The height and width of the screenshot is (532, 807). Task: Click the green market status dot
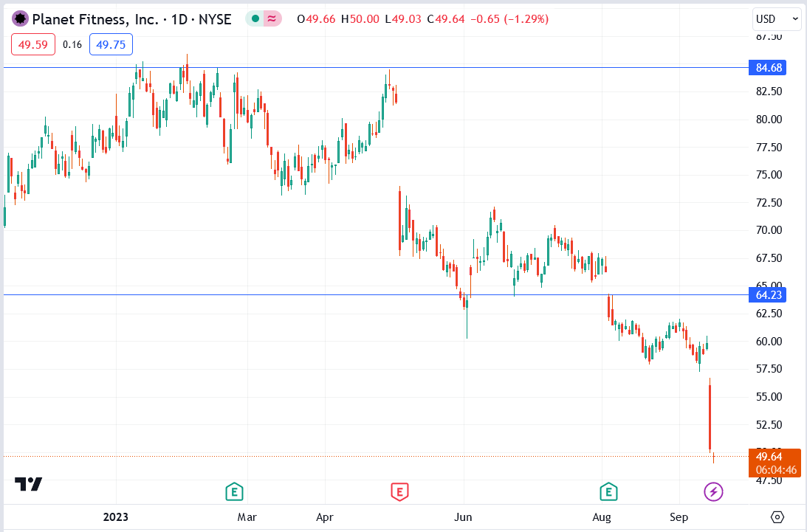pyautogui.click(x=255, y=19)
